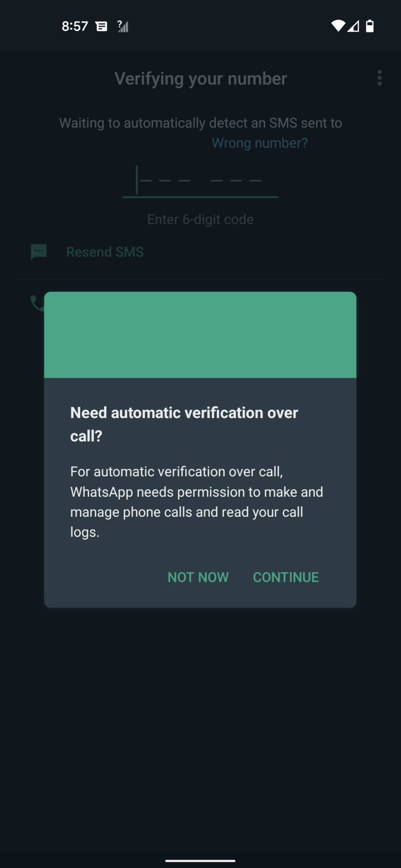Viewport: 401px width, 868px height.
Task: Dismiss the dialog with NOT NOW
Action: (198, 577)
